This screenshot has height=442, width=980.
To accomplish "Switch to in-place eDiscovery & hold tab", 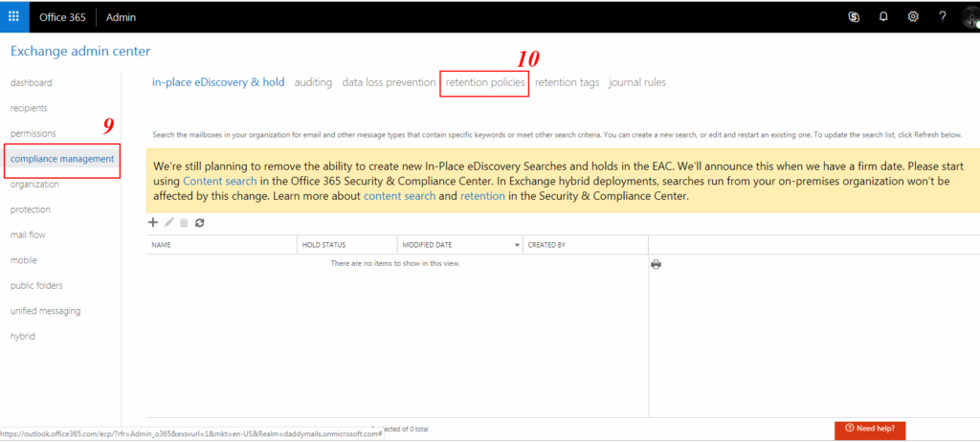I will point(218,82).
